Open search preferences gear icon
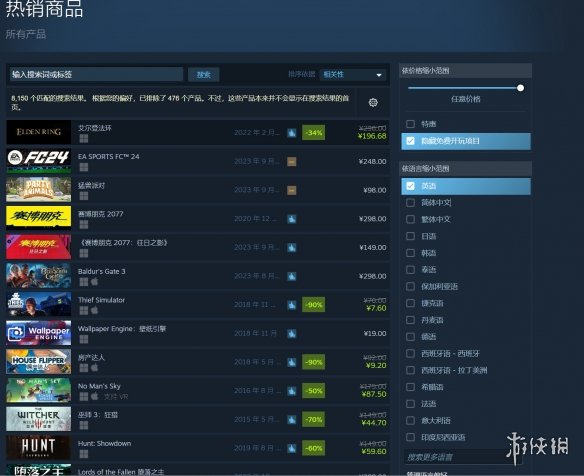This screenshot has height=476, width=584. 373,102
